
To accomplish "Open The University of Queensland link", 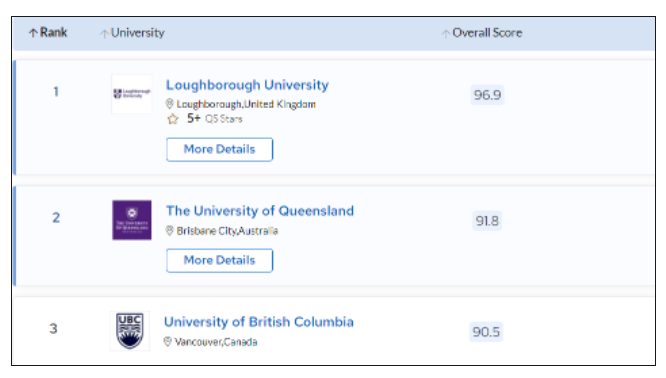I will [260, 211].
